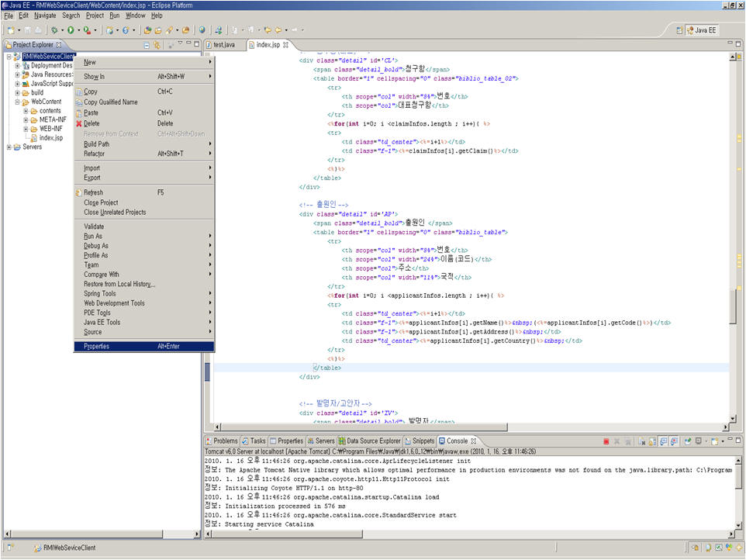Image resolution: width=746 pixels, height=560 pixels.
Task: Click Collapse All icon in Project Explorer
Action: coord(147,45)
